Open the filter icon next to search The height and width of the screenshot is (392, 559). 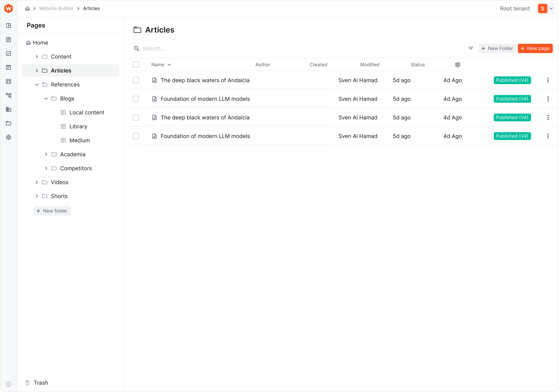471,48
